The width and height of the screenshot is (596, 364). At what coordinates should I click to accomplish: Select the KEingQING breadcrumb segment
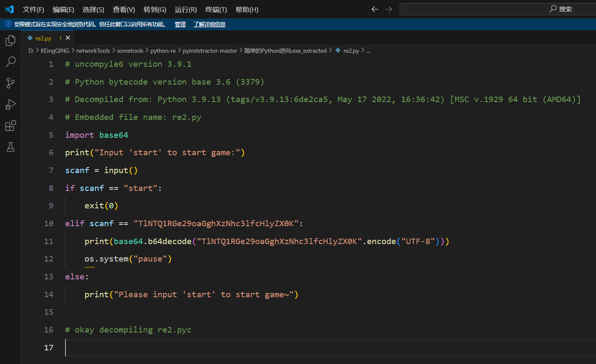click(x=55, y=51)
